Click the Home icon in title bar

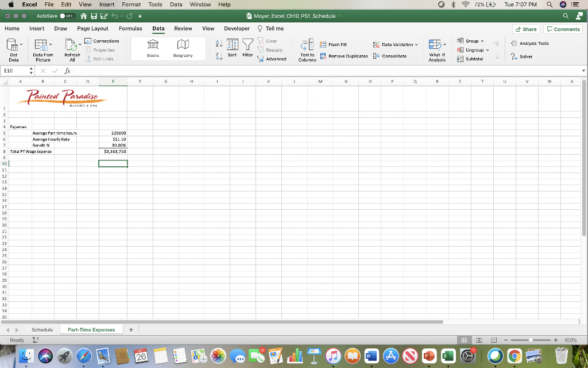coord(84,16)
